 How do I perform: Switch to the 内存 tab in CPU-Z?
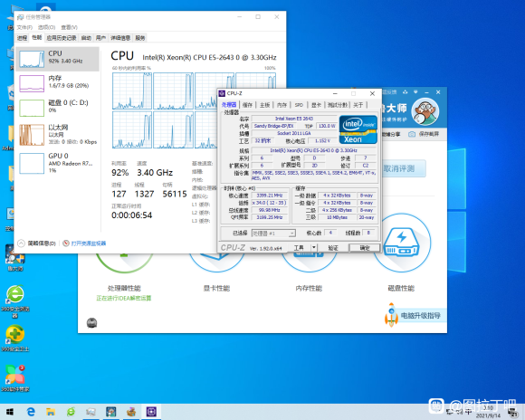pos(282,105)
